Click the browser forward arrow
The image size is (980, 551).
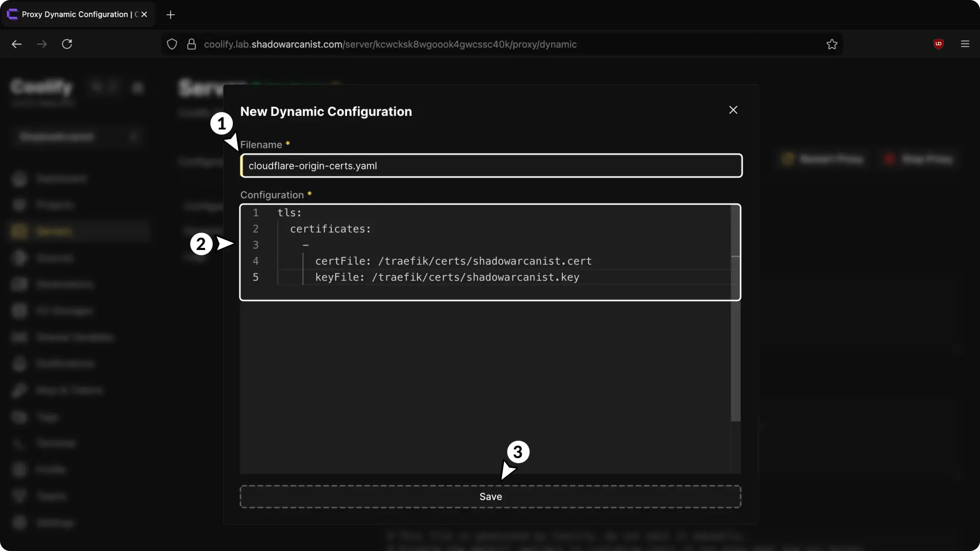pyautogui.click(x=42, y=44)
